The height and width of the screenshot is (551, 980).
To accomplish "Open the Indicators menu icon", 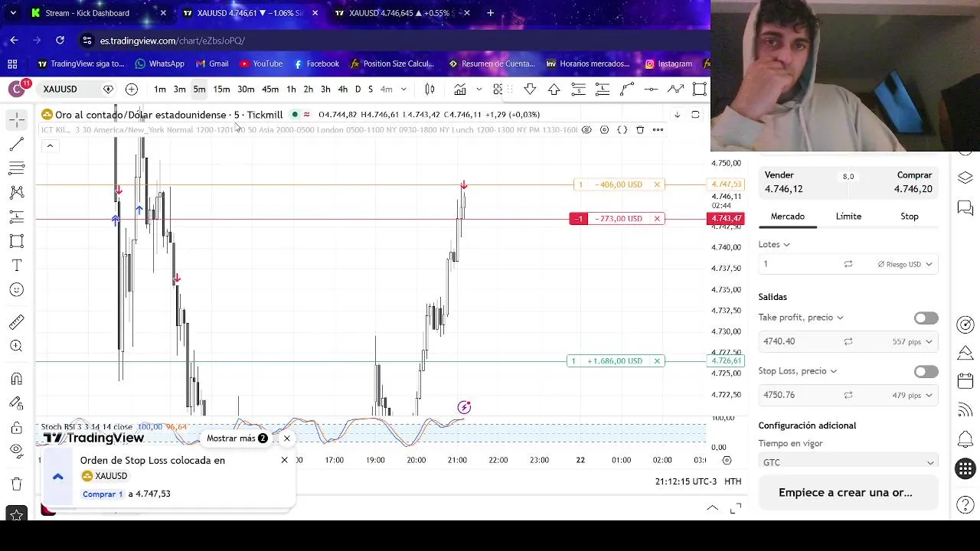I will point(460,90).
